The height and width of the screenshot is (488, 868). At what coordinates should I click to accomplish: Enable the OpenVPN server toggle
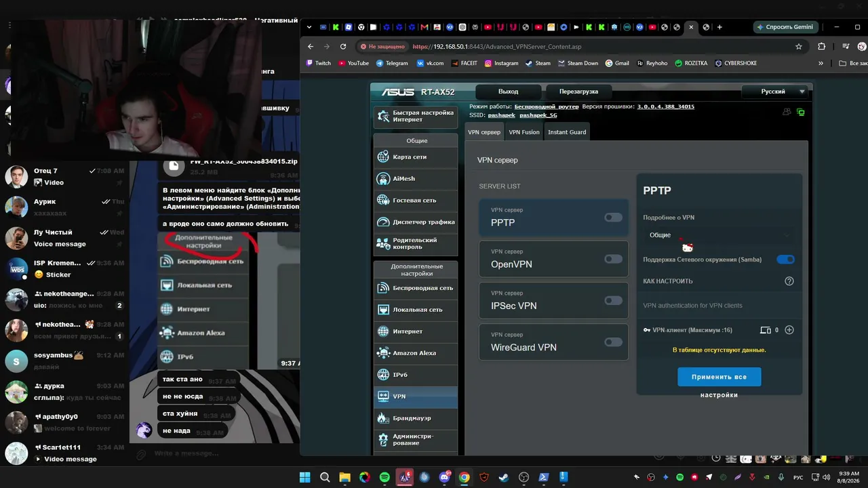click(x=613, y=259)
